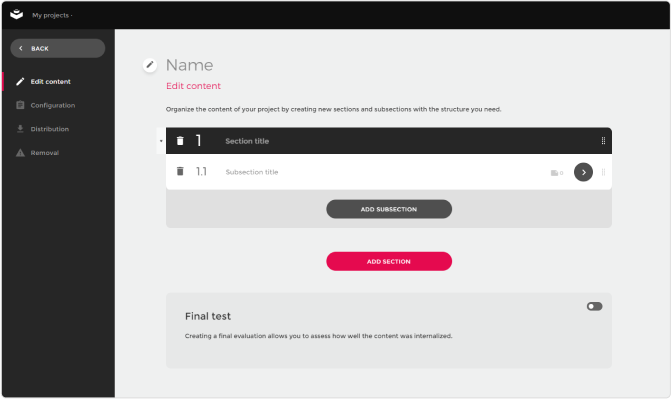
Task: Open subsection 1.1 with the chevron button
Action: pos(583,172)
